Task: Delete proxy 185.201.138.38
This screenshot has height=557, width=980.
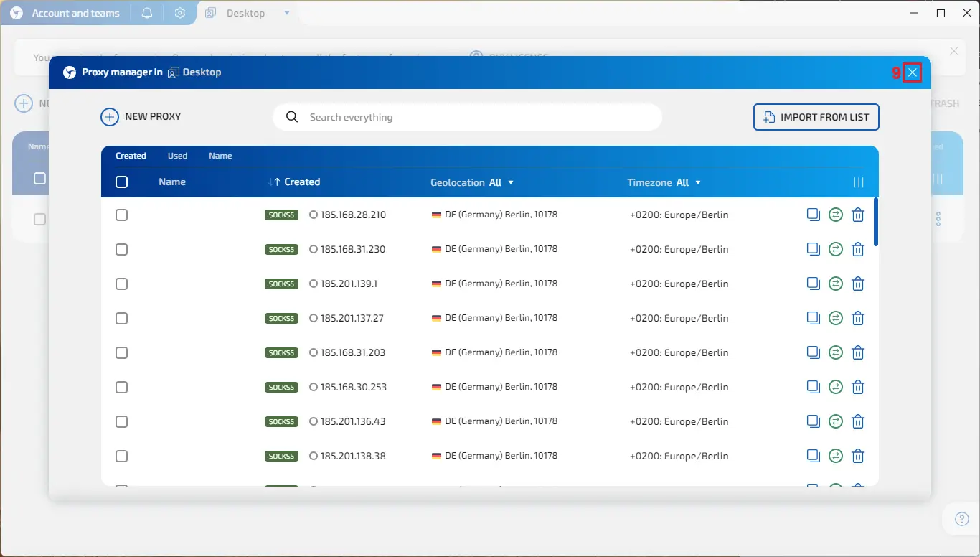Action: 858,456
